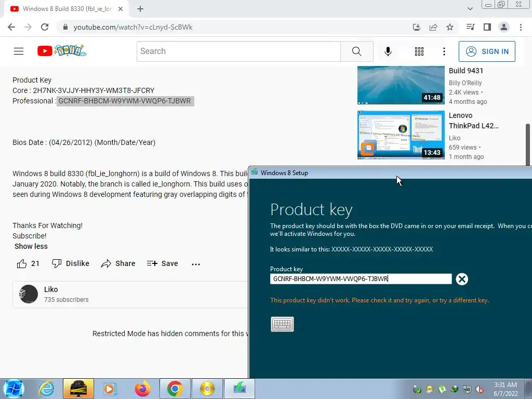This screenshot has width=532, height=399.
Task: Save the video to a playlist
Action: pyautogui.click(x=163, y=263)
